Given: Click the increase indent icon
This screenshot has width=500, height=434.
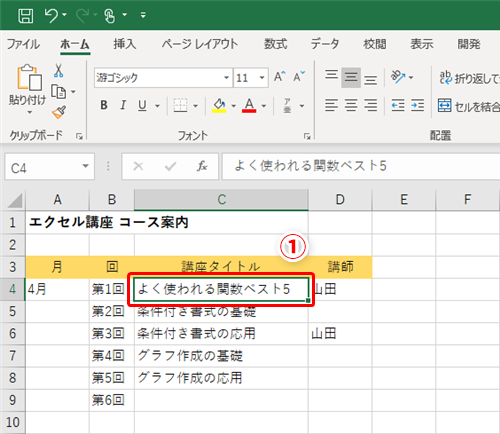Looking at the screenshot, I should 417,105.
